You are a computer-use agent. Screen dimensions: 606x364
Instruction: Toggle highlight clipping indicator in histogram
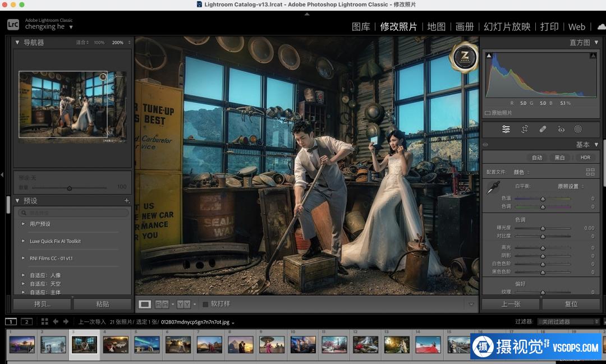(x=593, y=56)
